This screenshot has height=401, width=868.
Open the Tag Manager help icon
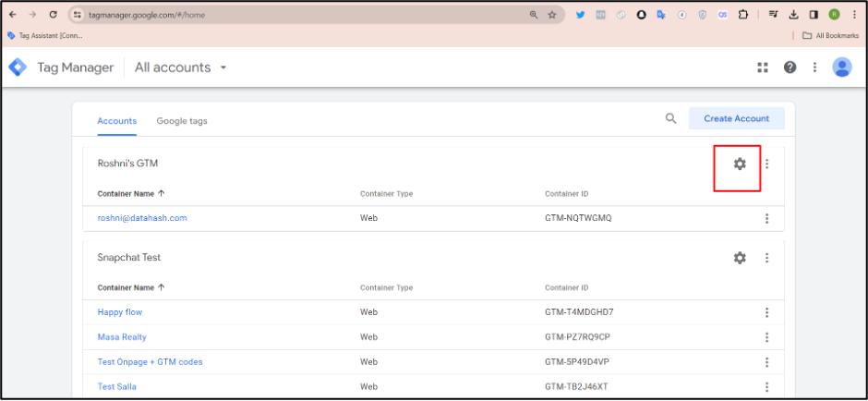[x=790, y=67]
